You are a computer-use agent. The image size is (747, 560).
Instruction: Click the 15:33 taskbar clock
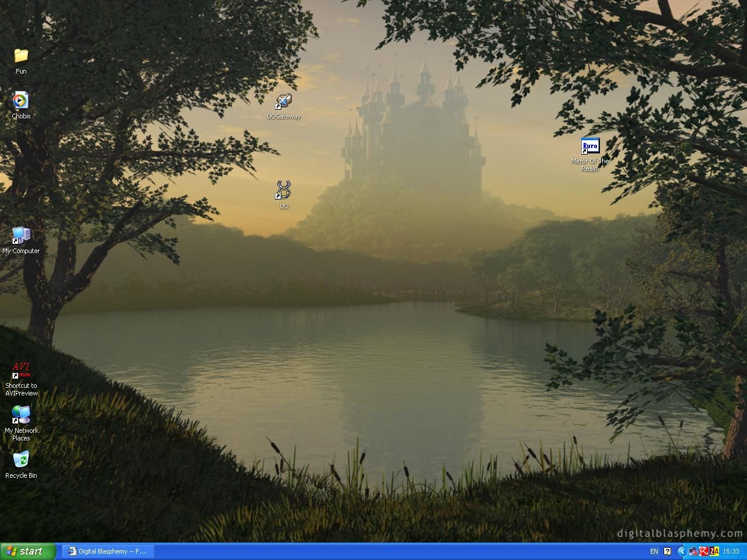pyautogui.click(x=731, y=551)
